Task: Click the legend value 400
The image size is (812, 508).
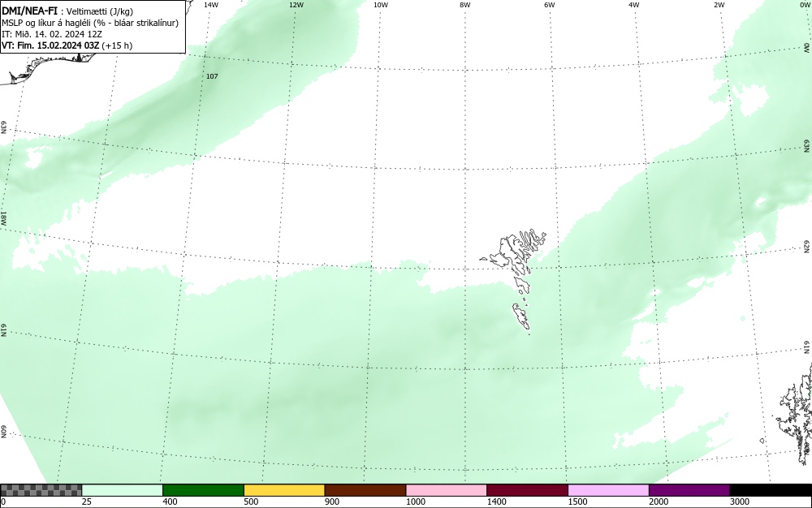Action: point(170,502)
